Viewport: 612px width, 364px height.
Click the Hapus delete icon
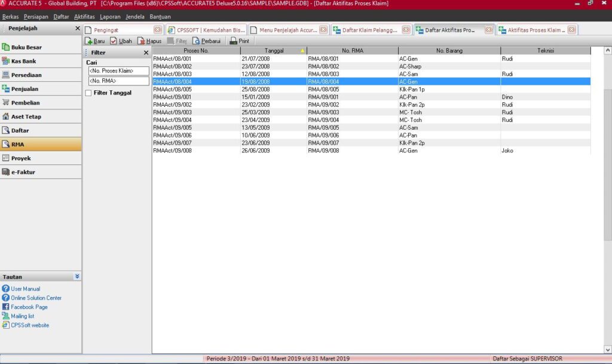coord(141,41)
